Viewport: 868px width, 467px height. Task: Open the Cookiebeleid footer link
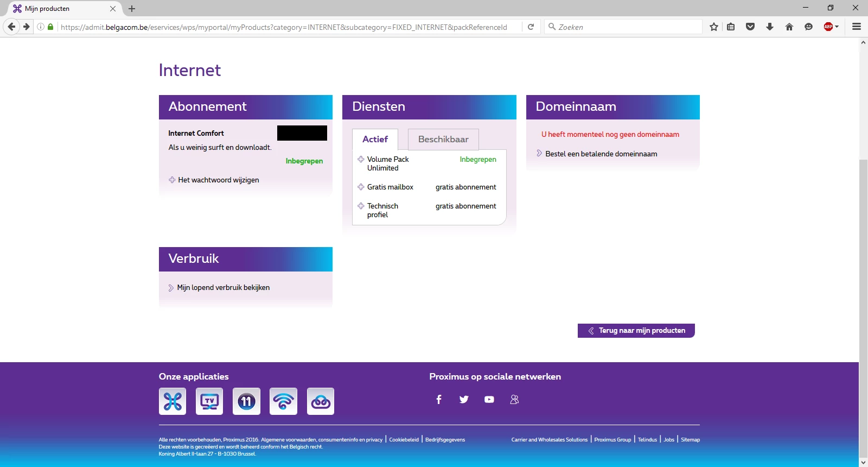point(404,440)
